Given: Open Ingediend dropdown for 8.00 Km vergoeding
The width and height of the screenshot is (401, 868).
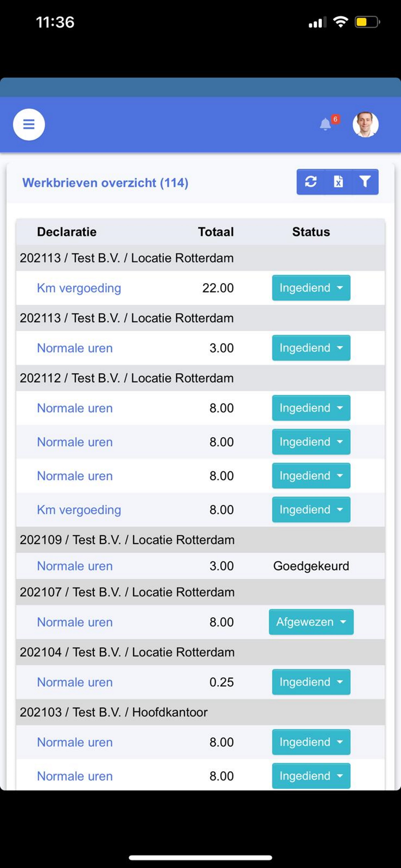Looking at the screenshot, I should pyautogui.click(x=311, y=510).
